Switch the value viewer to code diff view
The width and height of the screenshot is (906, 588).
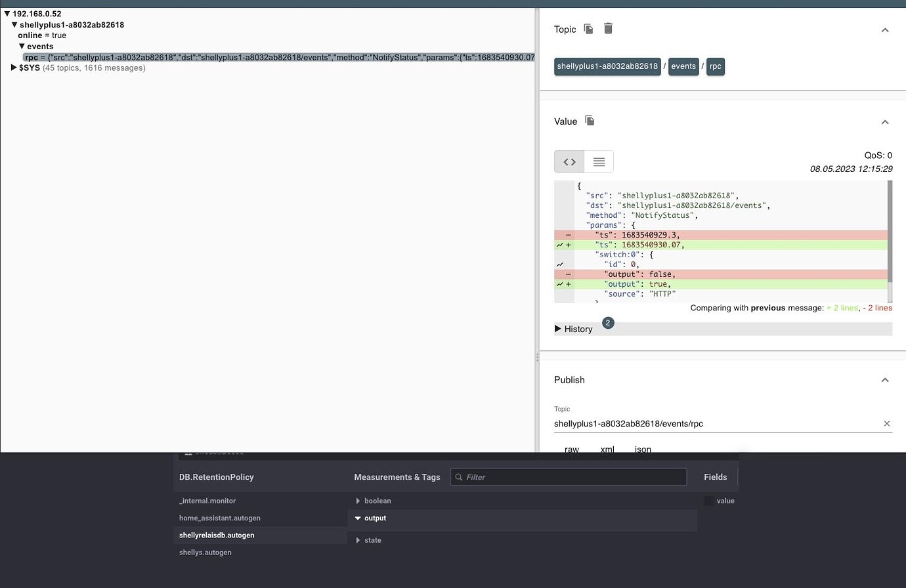(569, 161)
